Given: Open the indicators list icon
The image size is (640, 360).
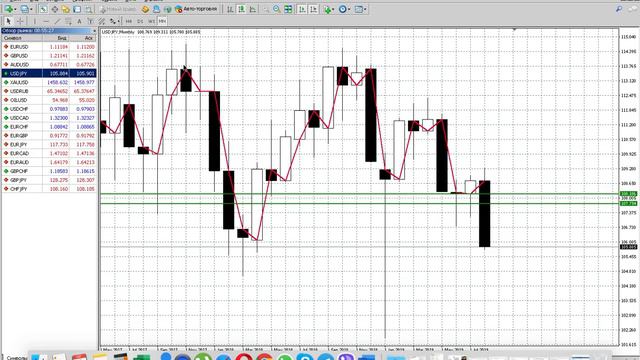Looking at the screenshot, I should tap(327, 9).
